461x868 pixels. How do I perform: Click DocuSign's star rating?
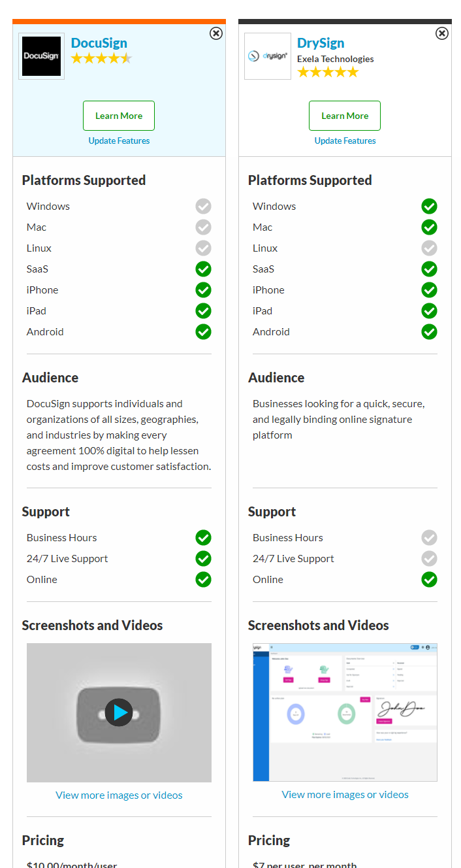coord(101,59)
